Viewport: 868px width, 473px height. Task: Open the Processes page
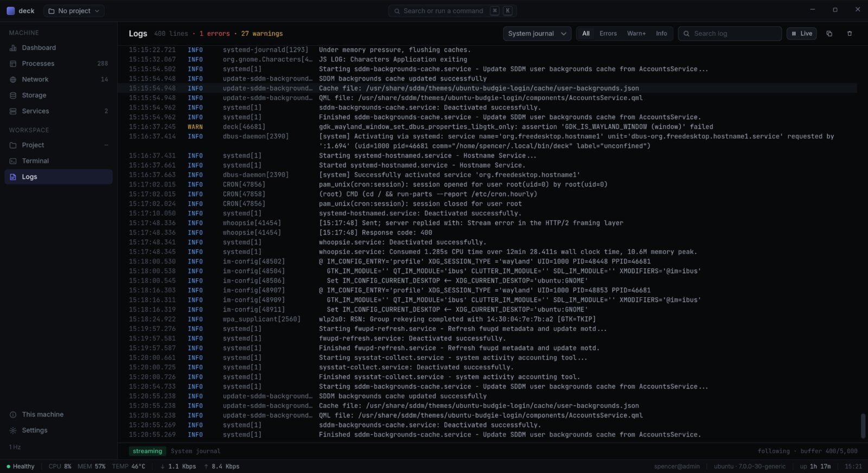(59, 63)
